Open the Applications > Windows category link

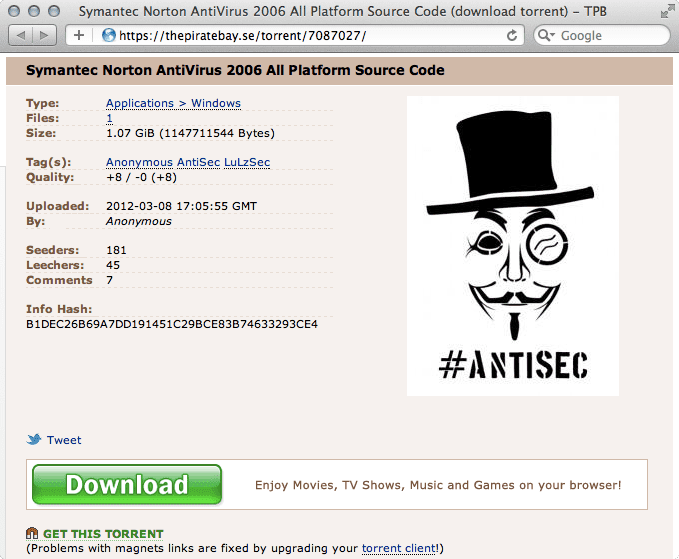[173, 103]
